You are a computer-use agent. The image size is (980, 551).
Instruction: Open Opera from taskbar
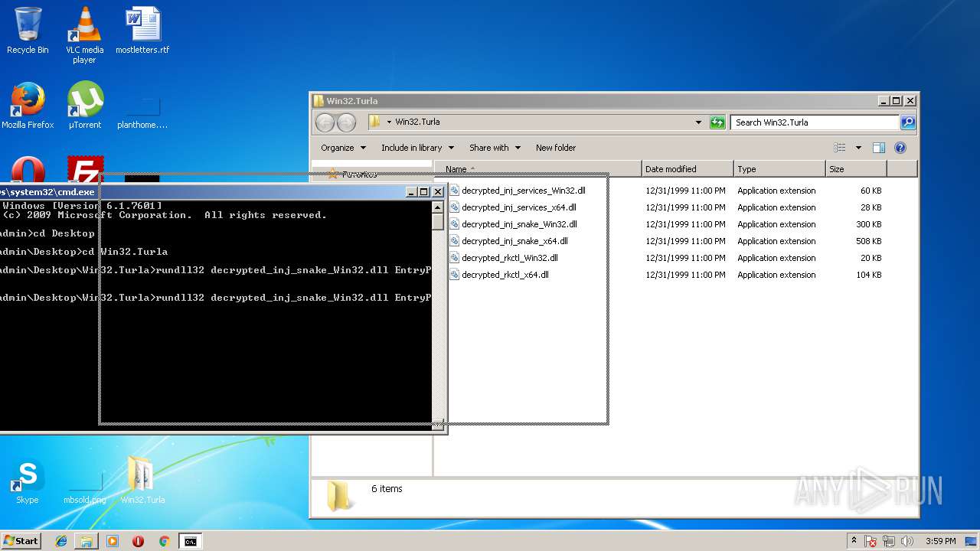point(138,541)
